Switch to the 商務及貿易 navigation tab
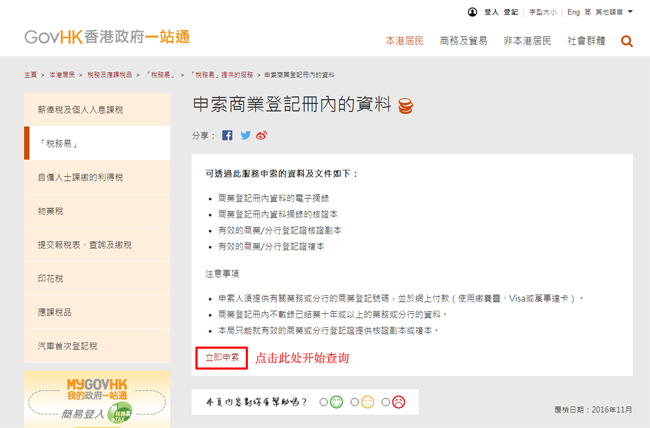This screenshot has width=650, height=428. pos(463,41)
